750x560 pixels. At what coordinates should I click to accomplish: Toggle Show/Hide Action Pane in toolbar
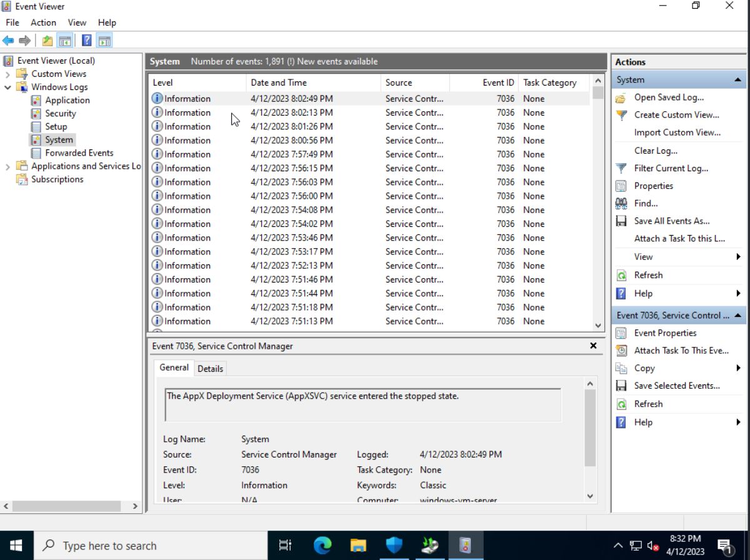point(104,40)
